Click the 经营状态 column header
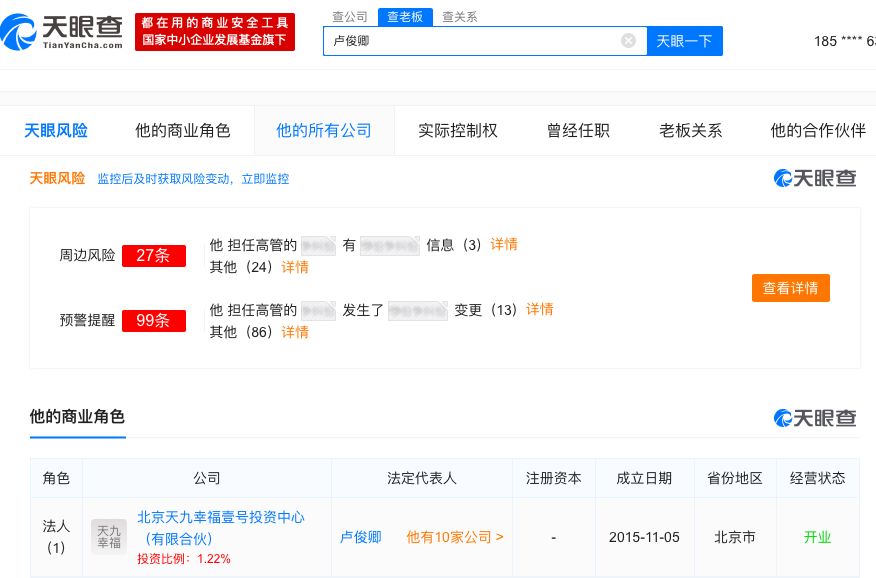The image size is (876, 578). 817,478
